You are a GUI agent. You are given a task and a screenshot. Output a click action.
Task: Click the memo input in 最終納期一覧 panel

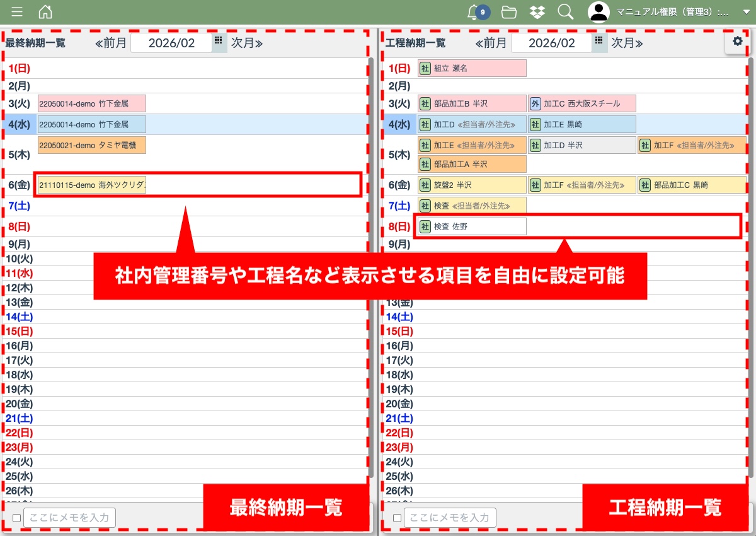point(69,518)
